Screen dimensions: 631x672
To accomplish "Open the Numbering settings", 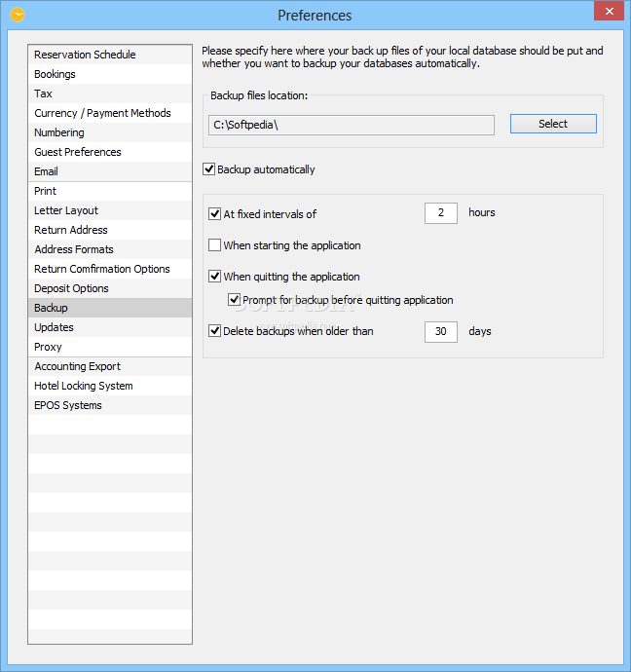I will 110,132.
